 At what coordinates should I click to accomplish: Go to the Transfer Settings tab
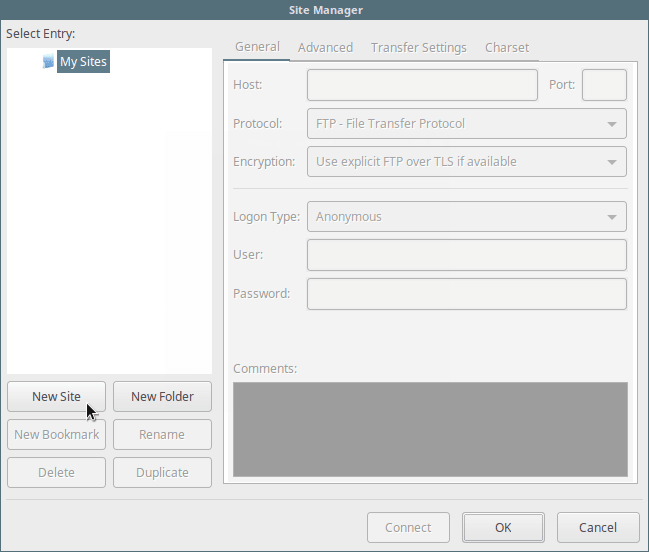418,47
